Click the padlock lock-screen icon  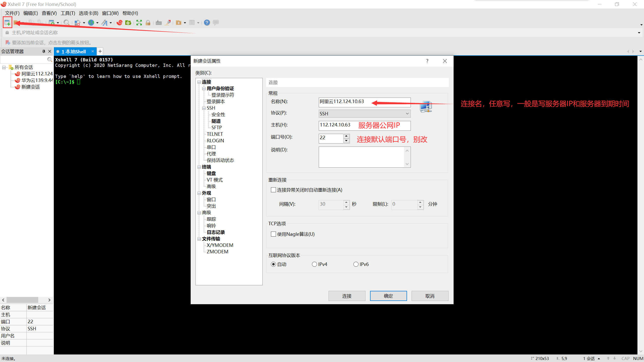(148, 23)
